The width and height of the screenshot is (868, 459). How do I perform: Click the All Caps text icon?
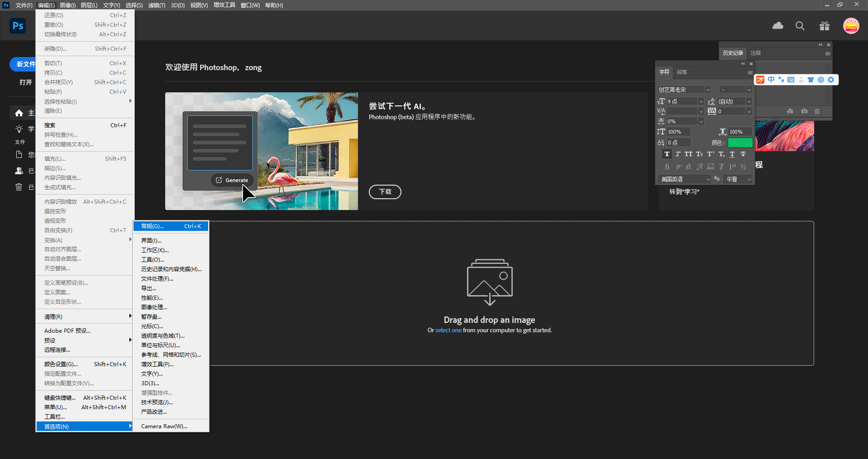coord(688,154)
